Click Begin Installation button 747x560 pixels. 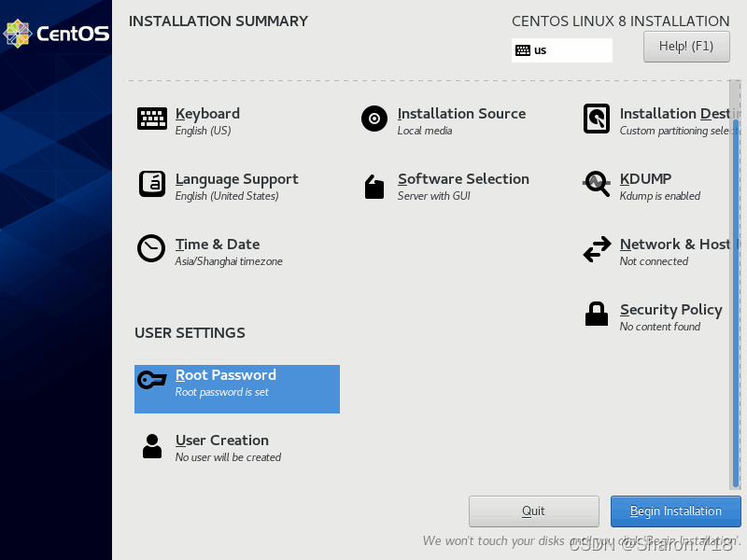(675, 511)
